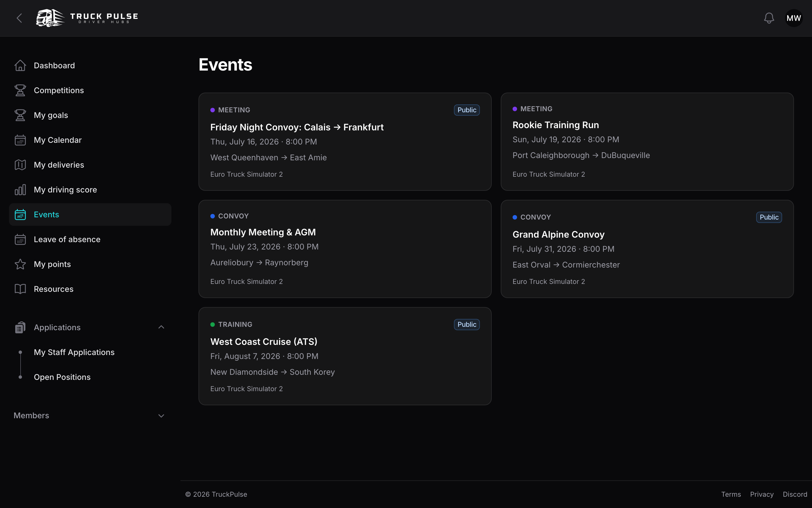Click the My driving score chart icon
This screenshot has height=508, width=812.
click(x=20, y=190)
